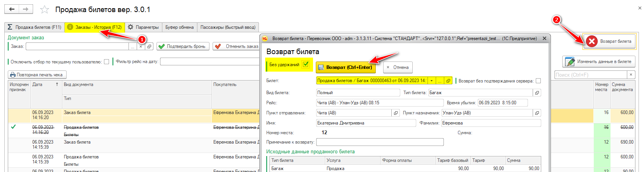Clear the Заказ field with X icon

point(141,46)
